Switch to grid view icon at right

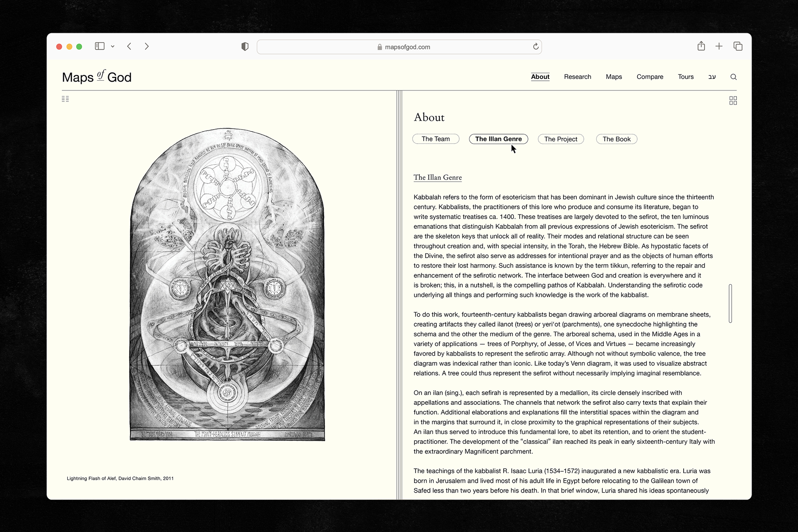(733, 101)
